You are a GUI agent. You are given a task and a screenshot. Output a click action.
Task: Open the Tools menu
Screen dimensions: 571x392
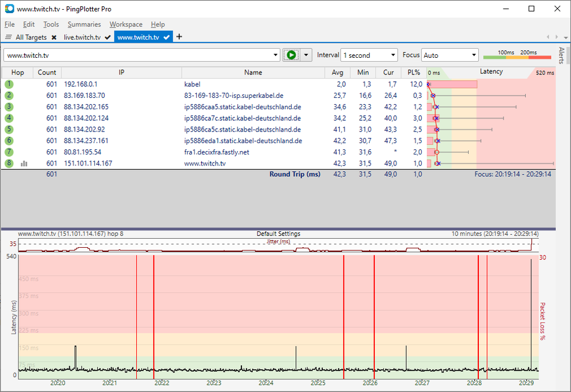(x=51, y=25)
